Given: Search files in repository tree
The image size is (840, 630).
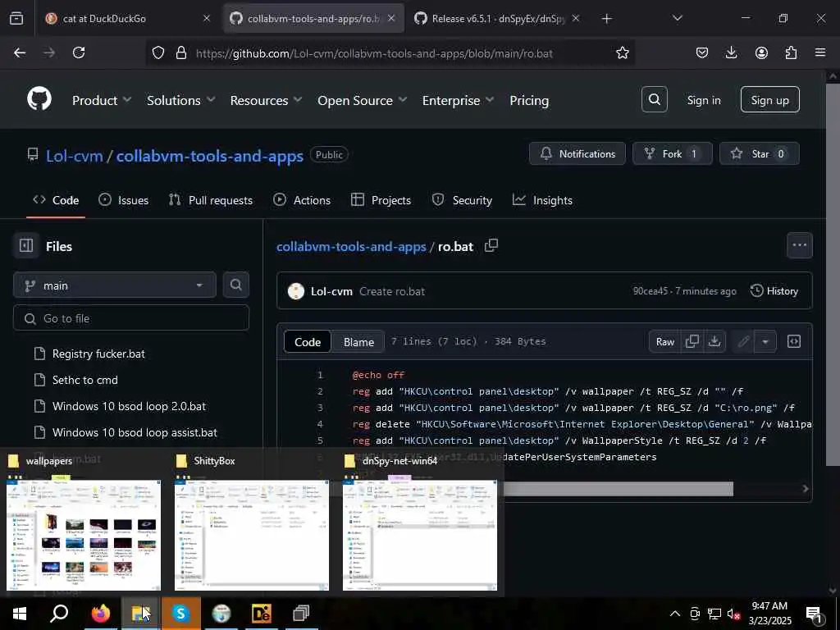Looking at the screenshot, I should pos(235,285).
